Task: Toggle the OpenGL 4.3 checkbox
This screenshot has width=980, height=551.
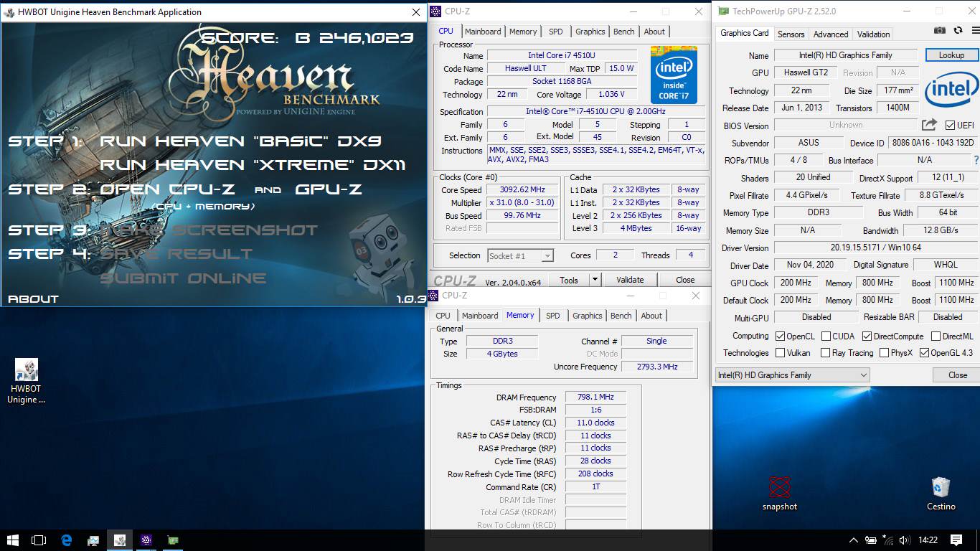Action: coord(924,353)
